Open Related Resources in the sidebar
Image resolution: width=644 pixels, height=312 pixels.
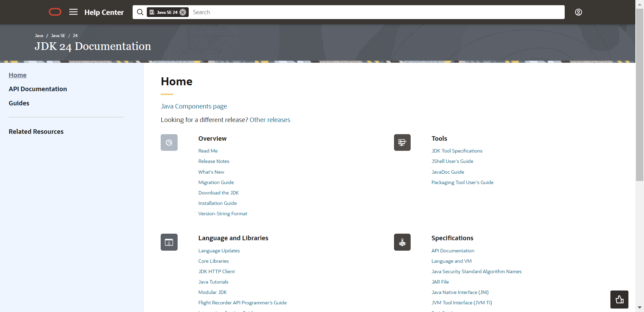tap(36, 132)
